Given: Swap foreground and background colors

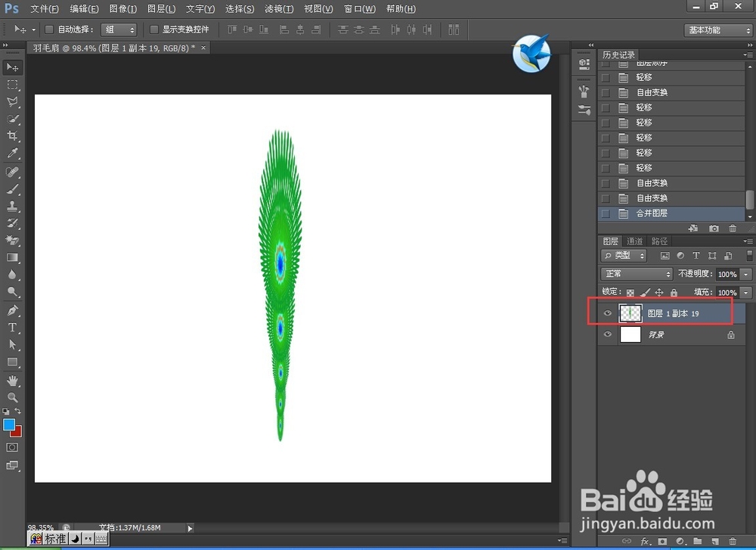Looking at the screenshot, I should (x=18, y=411).
